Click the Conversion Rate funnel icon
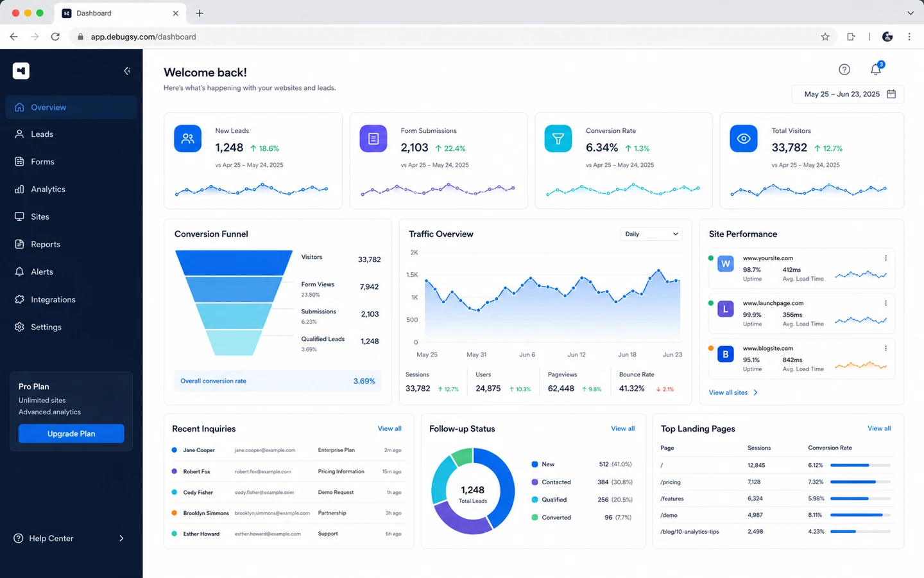The width and height of the screenshot is (924, 578). pos(558,139)
